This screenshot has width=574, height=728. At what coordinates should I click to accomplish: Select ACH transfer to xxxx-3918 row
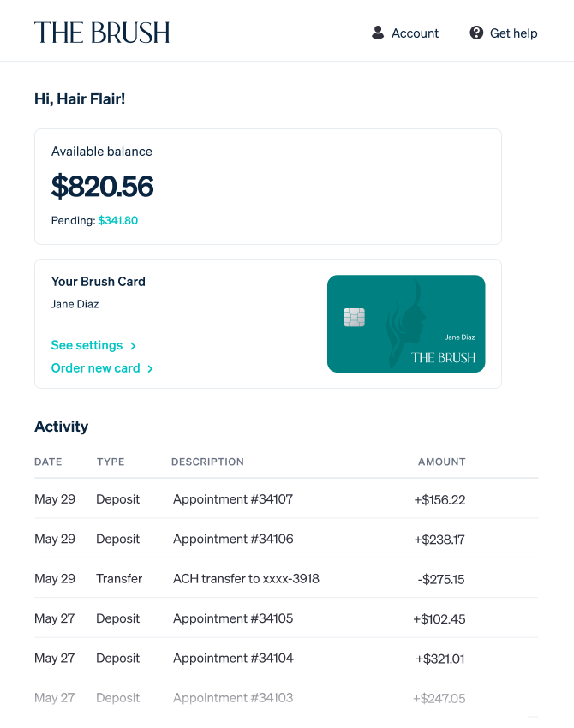pos(246,579)
